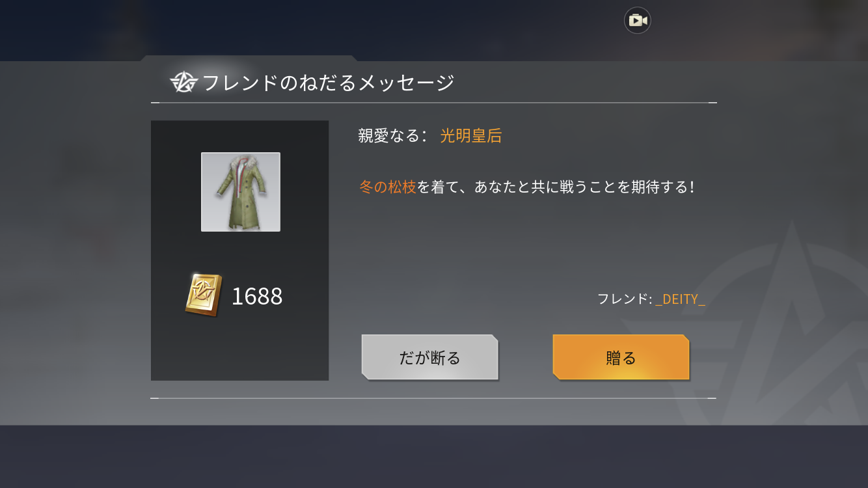Open friend profile _DEITY_
The width and height of the screenshot is (868, 488).
click(x=681, y=299)
